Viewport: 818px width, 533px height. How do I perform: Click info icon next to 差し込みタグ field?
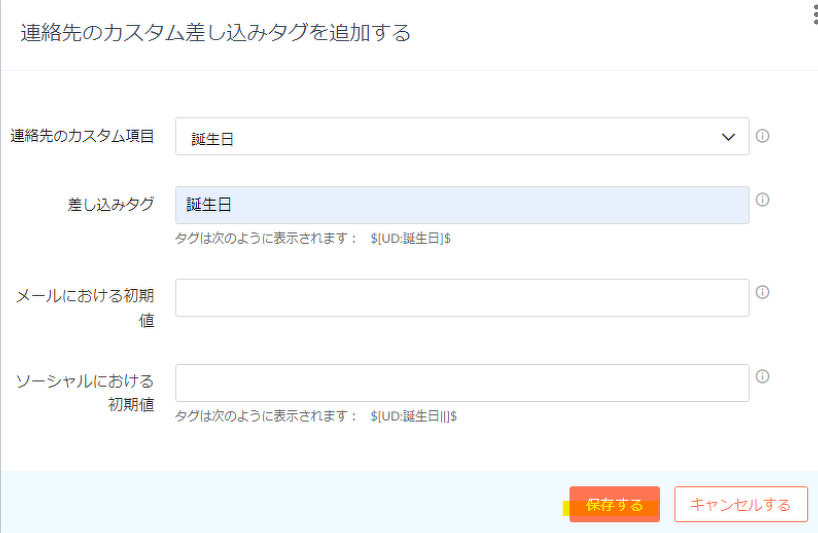click(x=762, y=200)
